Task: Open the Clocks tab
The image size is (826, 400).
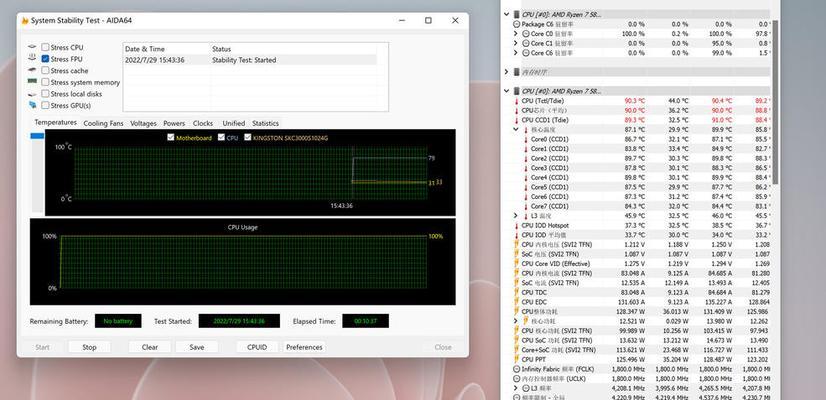Action: [203, 123]
